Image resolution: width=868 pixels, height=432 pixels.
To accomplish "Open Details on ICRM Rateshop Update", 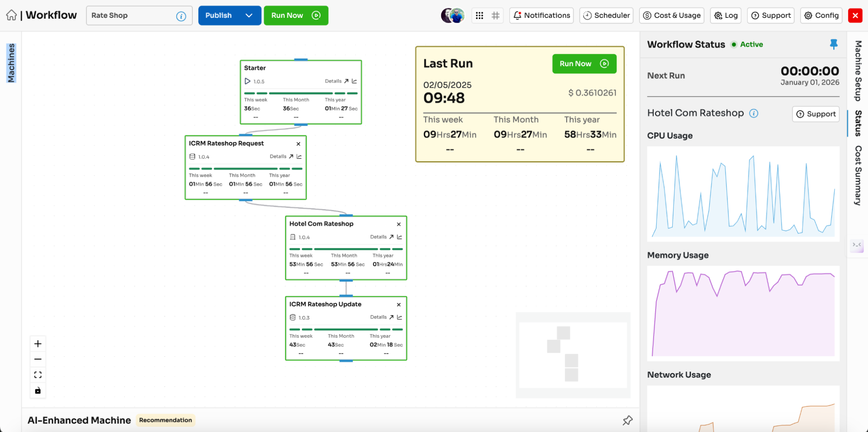I will coord(382,317).
